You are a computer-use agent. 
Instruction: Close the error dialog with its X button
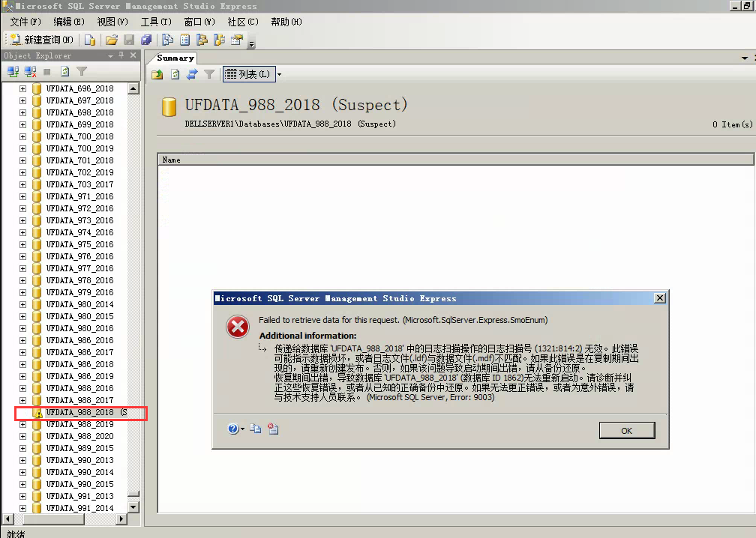(659, 298)
